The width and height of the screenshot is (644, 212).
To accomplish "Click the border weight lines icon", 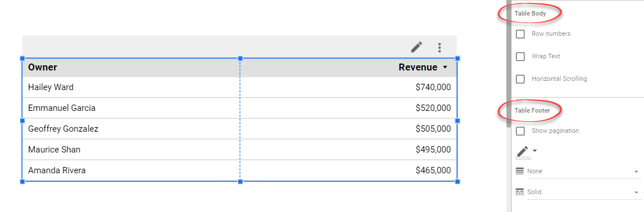I will 520,171.
